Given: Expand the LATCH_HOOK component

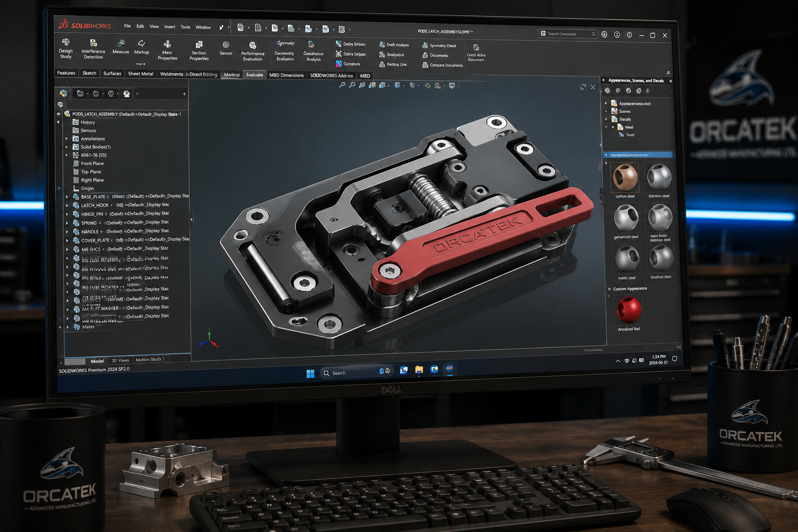Looking at the screenshot, I should [66, 205].
